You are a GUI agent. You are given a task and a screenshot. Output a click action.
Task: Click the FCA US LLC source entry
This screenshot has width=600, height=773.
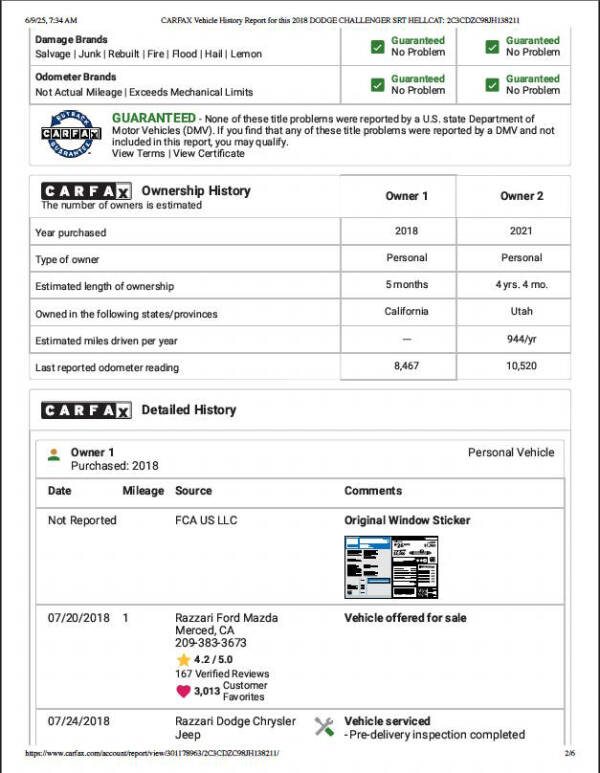[206, 520]
